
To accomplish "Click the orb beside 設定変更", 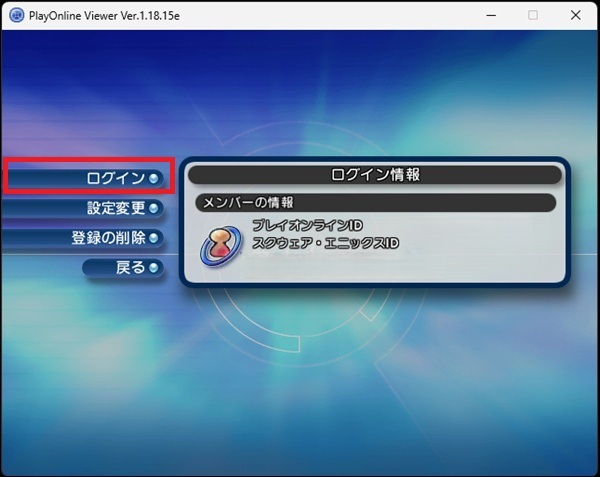I will (154, 208).
